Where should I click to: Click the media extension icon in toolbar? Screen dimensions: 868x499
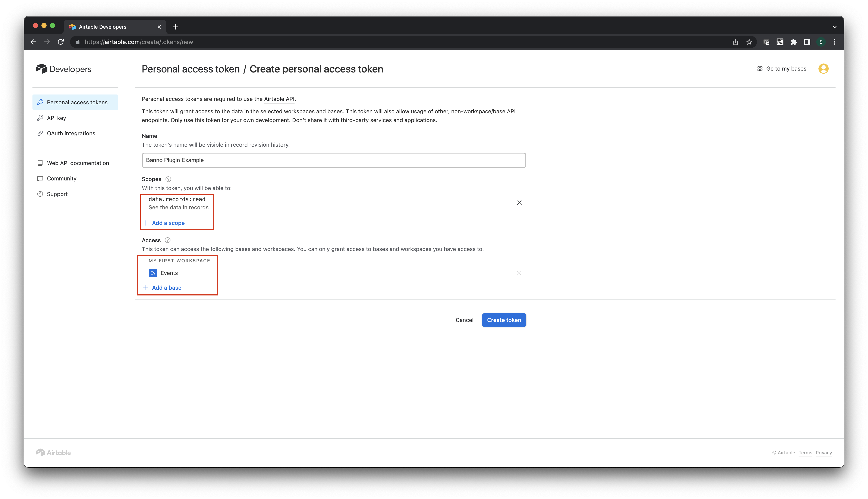click(766, 42)
